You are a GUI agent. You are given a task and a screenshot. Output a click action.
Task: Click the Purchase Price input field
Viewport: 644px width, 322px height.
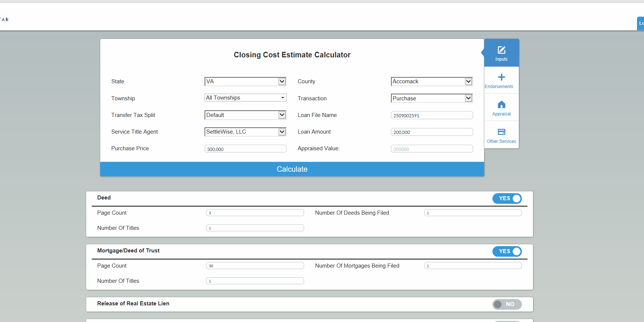tap(246, 149)
